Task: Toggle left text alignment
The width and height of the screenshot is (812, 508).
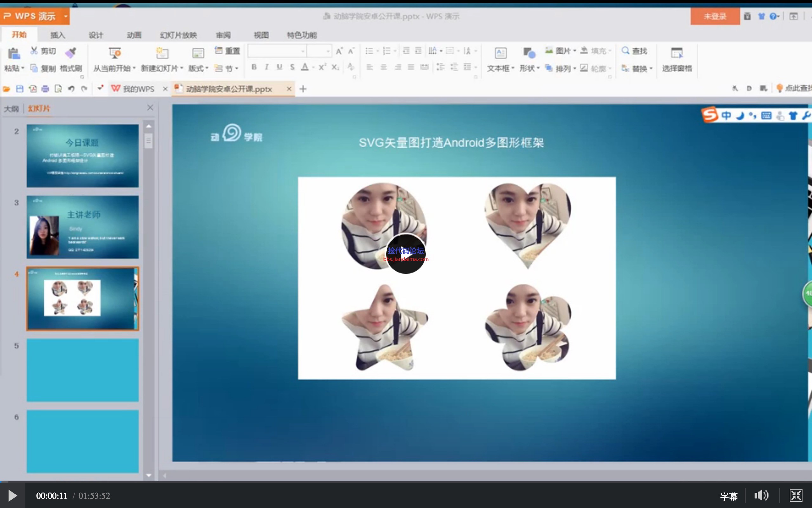Action: (x=370, y=68)
